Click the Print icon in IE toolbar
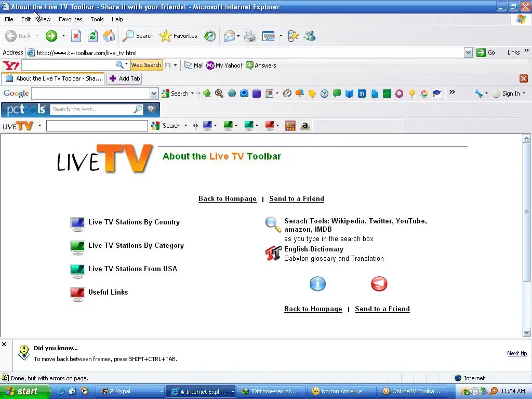 coord(250,36)
